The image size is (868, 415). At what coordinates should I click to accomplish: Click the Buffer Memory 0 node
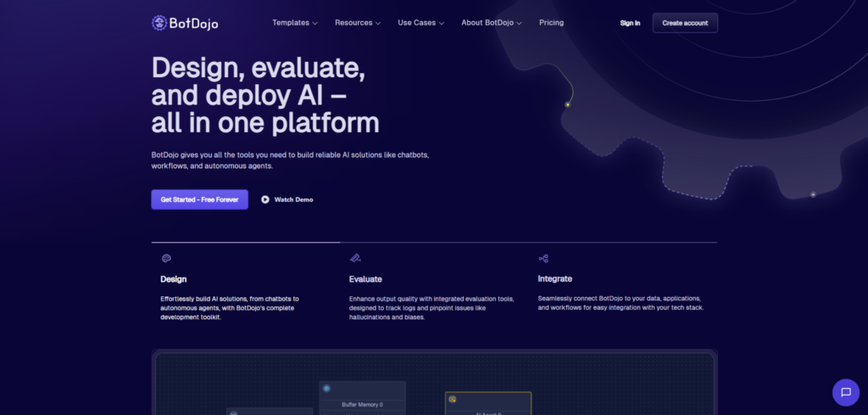(x=363, y=398)
